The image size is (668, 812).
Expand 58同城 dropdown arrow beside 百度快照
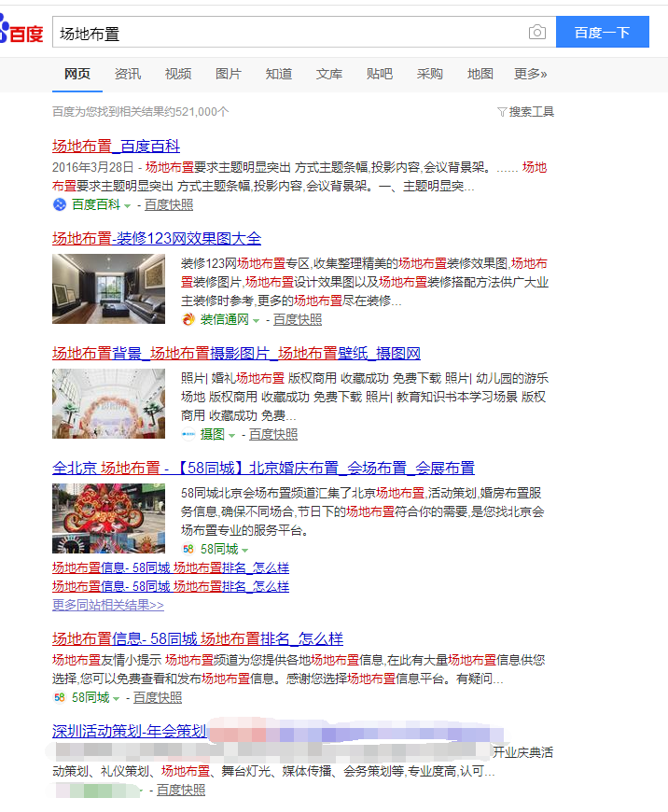click(116, 699)
